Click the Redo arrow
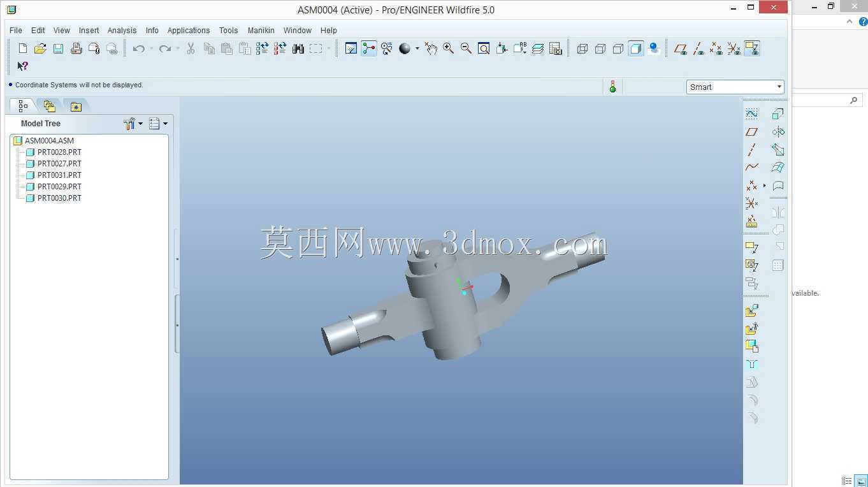 [164, 48]
